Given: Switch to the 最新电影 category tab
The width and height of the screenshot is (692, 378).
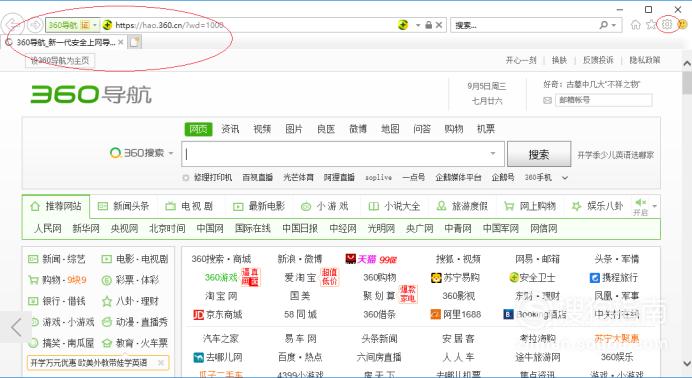Looking at the screenshot, I should coord(259,206).
